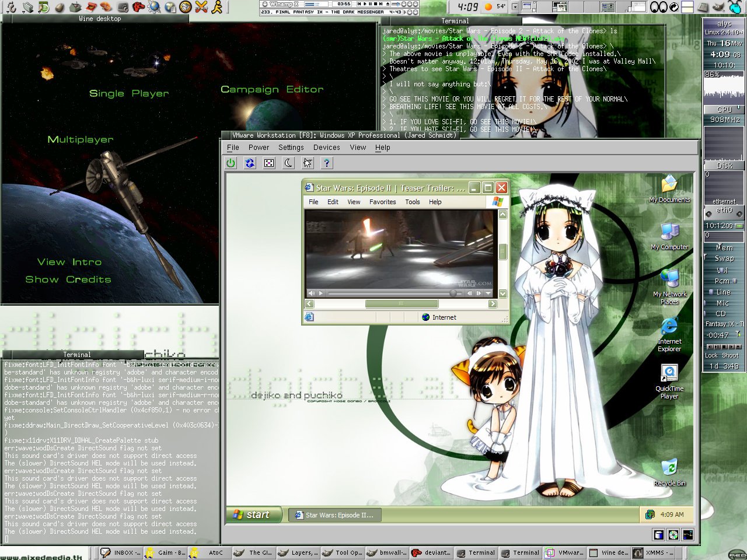Open the GNOME foot main menu

tap(11, 7)
